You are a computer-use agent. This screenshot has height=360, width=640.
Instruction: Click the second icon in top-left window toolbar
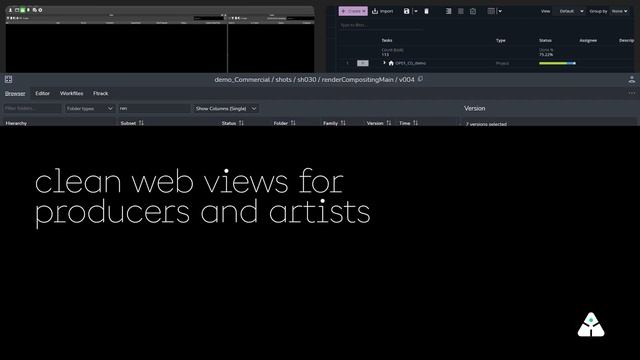tap(17, 10)
